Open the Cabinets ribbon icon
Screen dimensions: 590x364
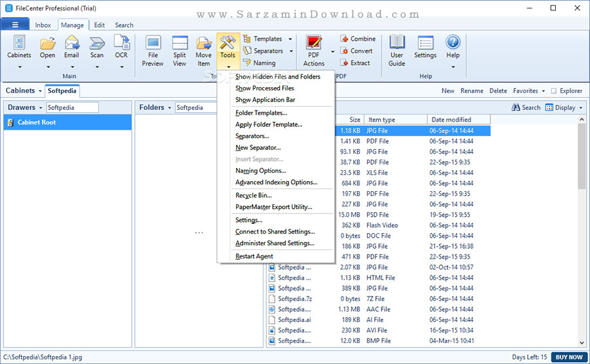click(x=19, y=43)
